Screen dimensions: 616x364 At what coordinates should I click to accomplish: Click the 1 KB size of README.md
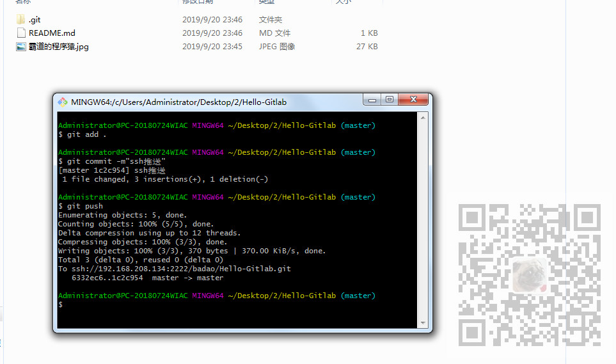(x=369, y=33)
